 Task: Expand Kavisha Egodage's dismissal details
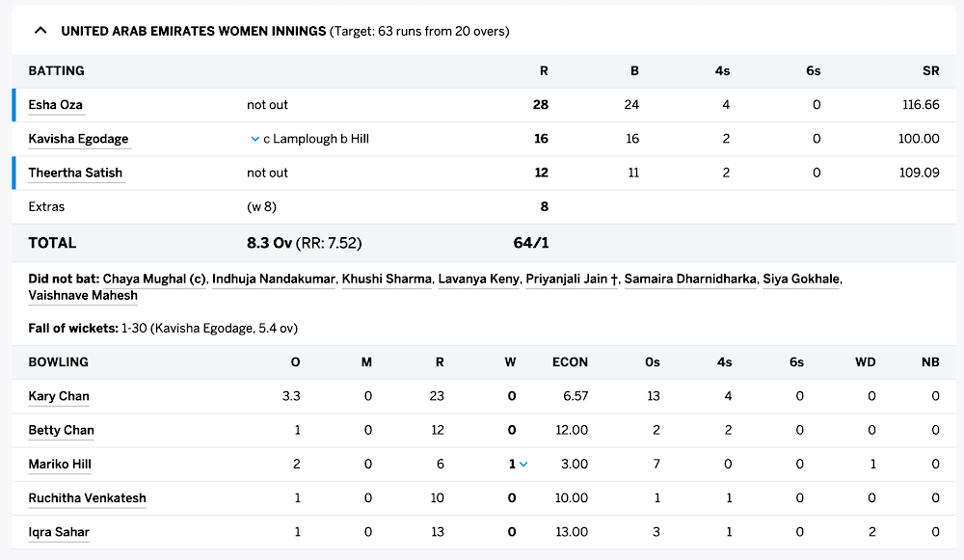(253, 138)
